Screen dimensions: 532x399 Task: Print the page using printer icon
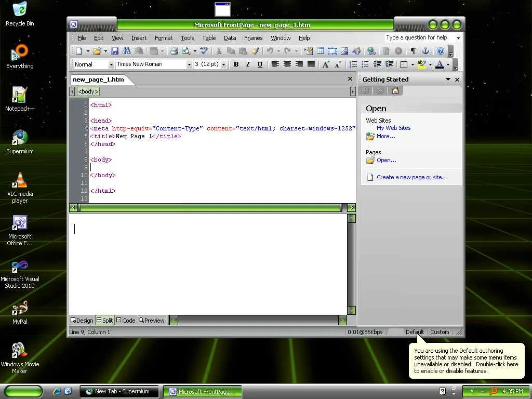click(x=175, y=51)
